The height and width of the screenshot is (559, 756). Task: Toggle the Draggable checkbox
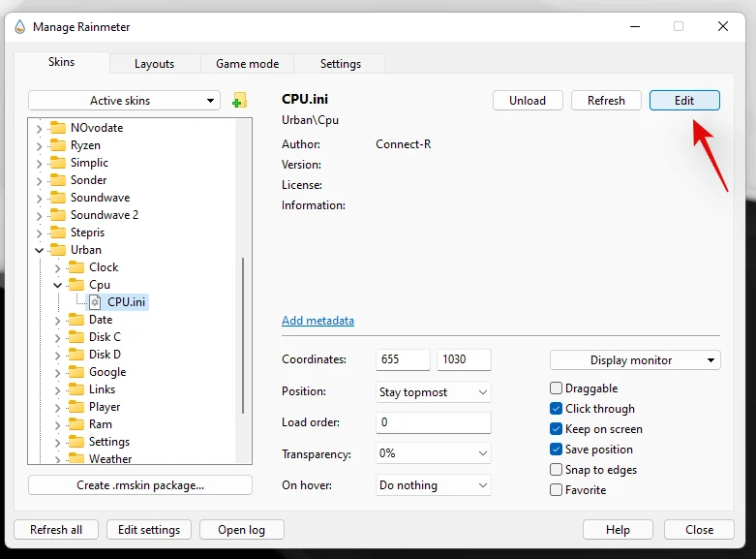pyautogui.click(x=556, y=388)
